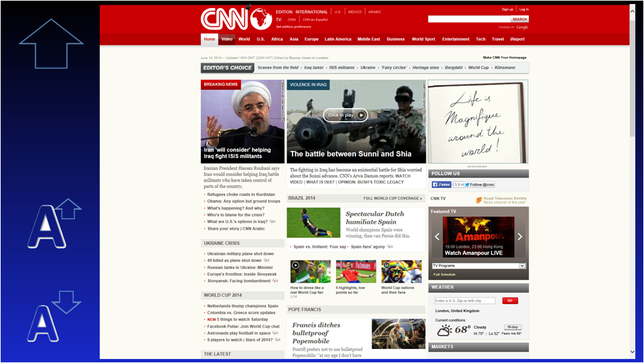The image size is (644, 363).
Task: Click the CNN logo
Action: pyautogui.click(x=224, y=19)
